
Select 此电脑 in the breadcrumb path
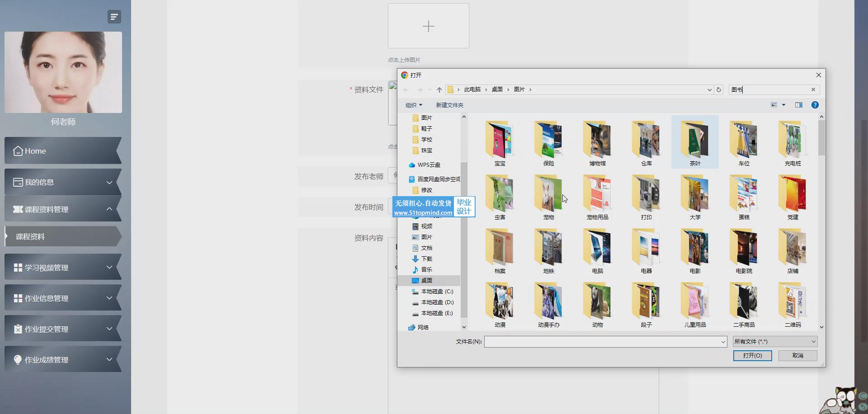click(x=472, y=89)
